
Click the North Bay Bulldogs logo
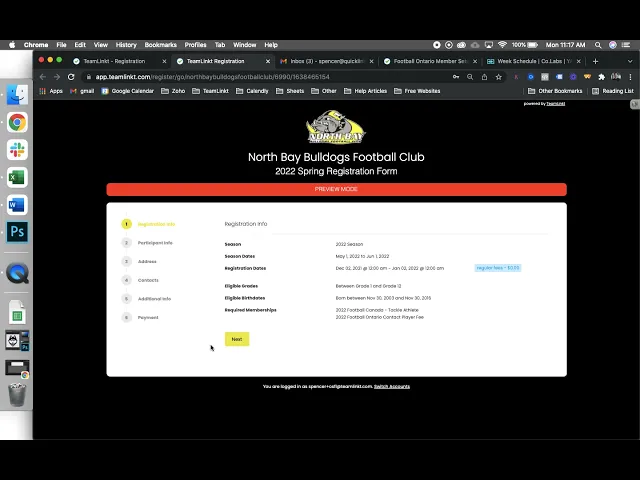click(336, 127)
